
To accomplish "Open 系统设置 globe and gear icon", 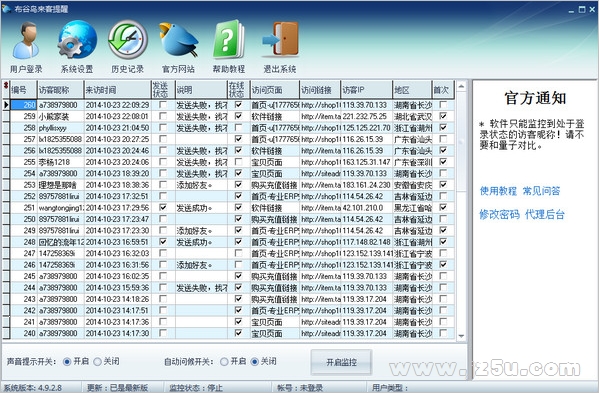I will click(77, 40).
